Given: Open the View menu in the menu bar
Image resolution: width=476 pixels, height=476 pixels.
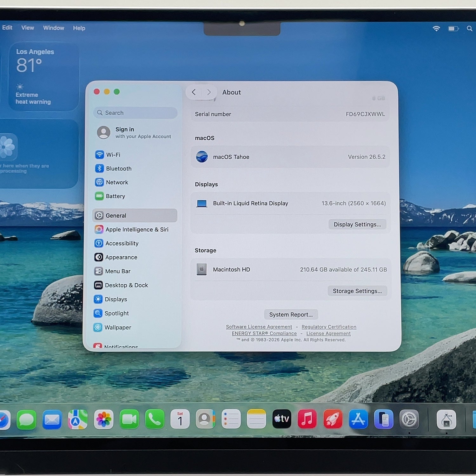Looking at the screenshot, I should point(28,28).
